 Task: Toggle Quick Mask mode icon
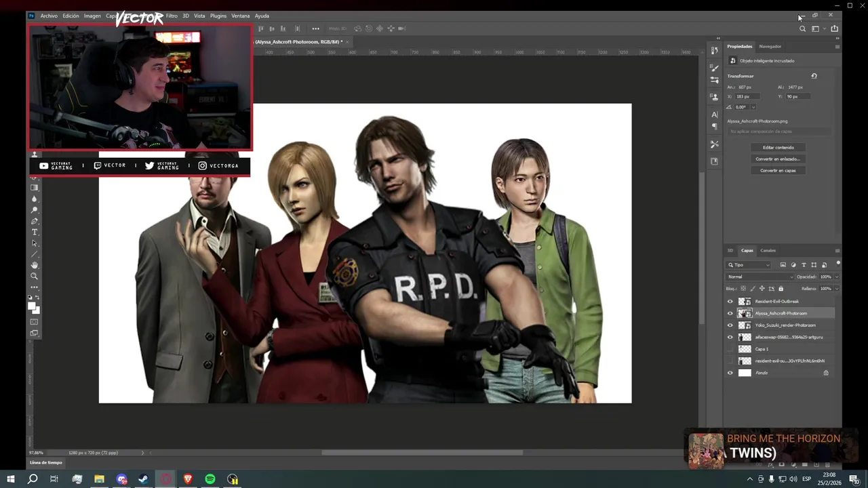tap(35, 322)
